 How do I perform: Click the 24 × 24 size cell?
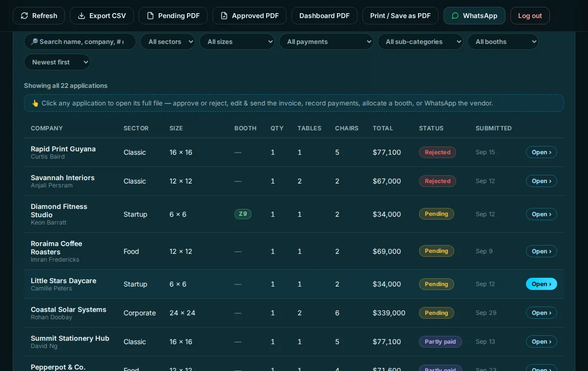click(182, 313)
